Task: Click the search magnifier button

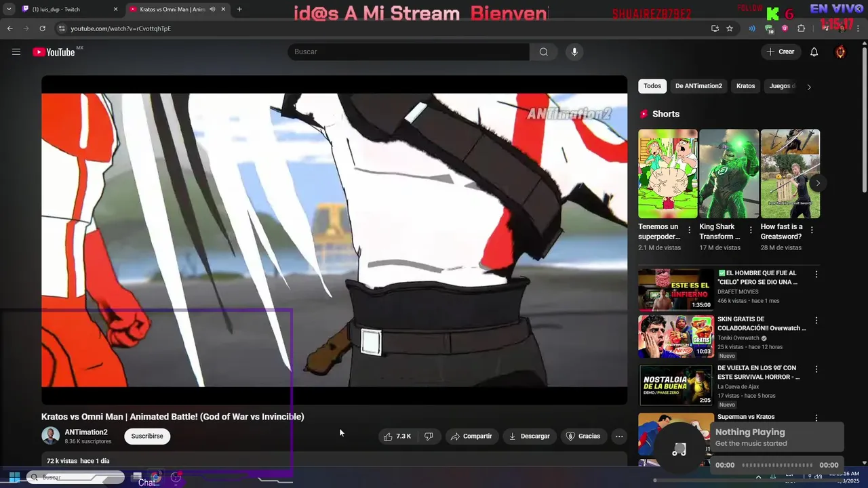Action: pos(544,52)
